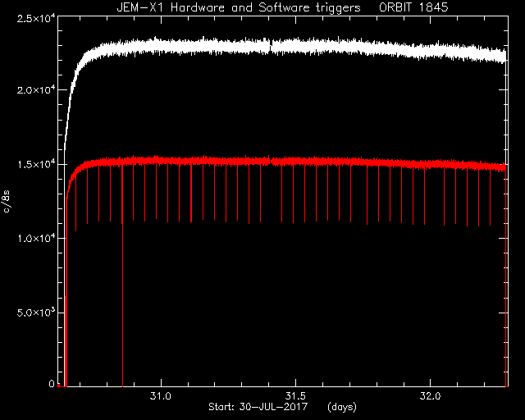This screenshot has height=420, width=525.
Task: Click the 0 label at y-axis origin
Action: coord(52,383)
